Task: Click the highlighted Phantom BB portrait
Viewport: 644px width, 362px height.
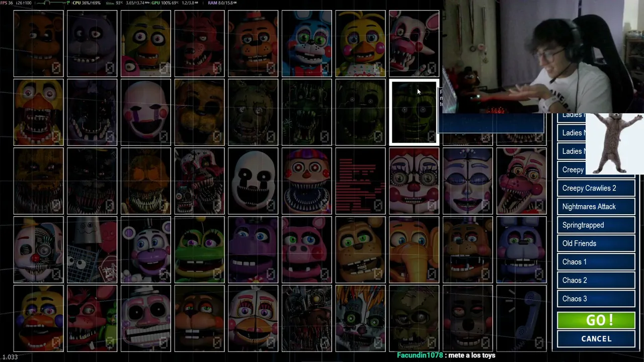Action: coord(414,112)
